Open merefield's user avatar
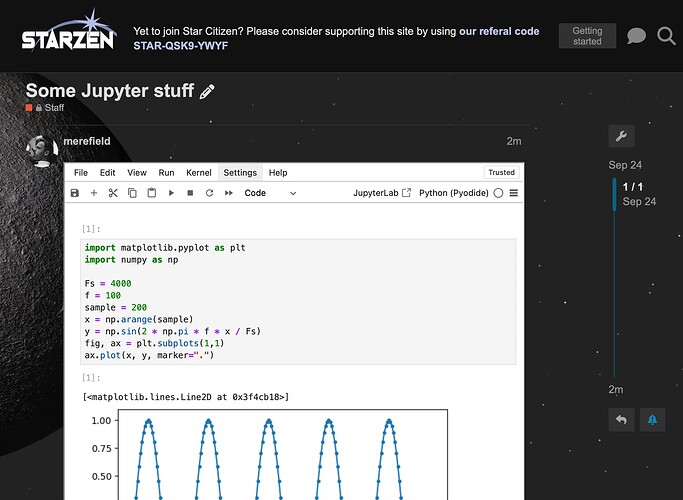Viewport: 683px width, 500px height. point(42,151)
